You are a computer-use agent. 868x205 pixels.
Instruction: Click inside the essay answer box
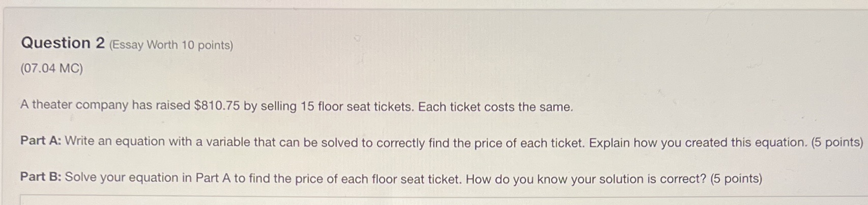pyautogui.click(x=444, y=200)
